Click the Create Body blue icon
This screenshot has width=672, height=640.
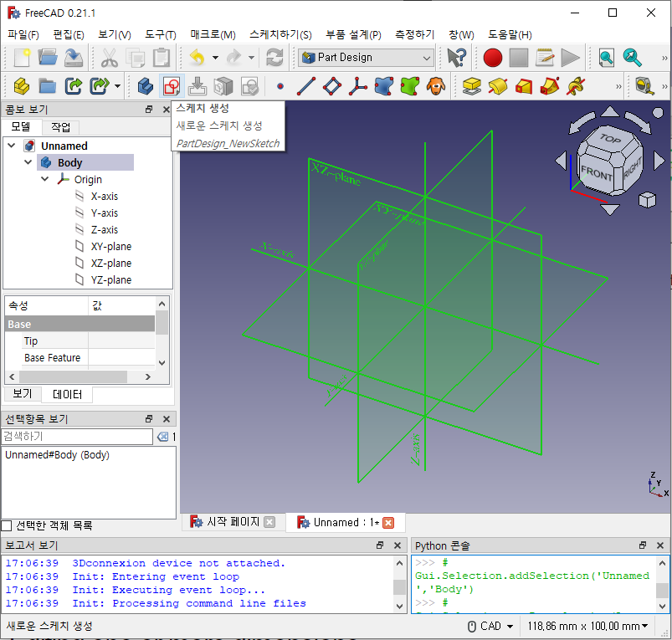146,86
